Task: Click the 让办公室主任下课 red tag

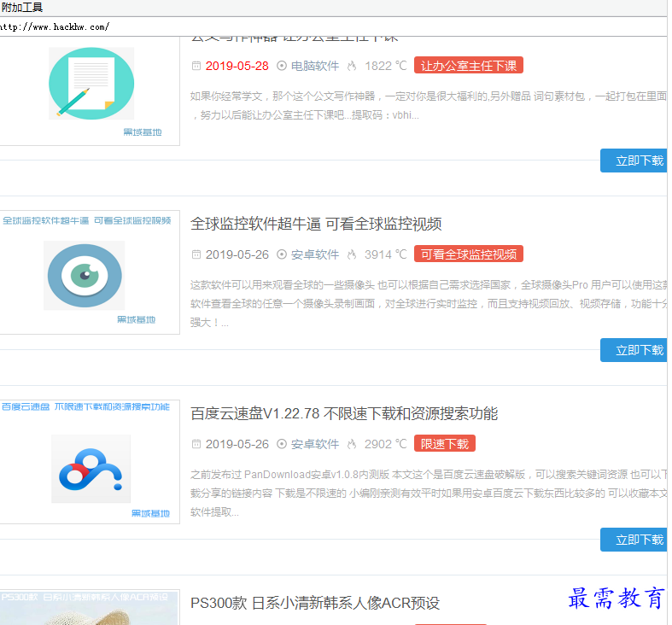Action: point(469,66)
